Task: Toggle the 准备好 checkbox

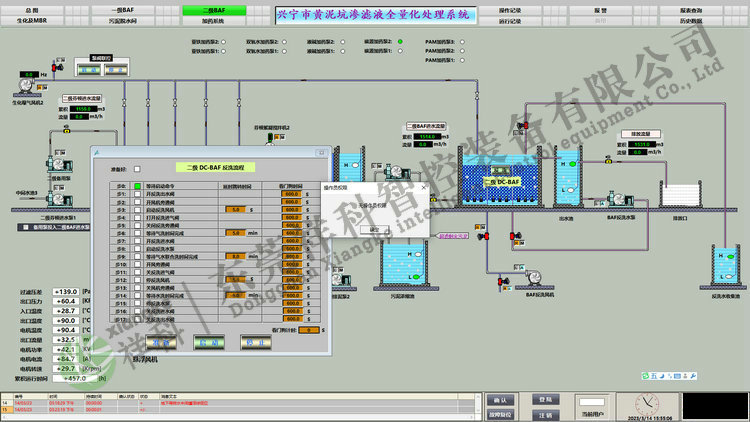Action: click(x=138, y=169)
